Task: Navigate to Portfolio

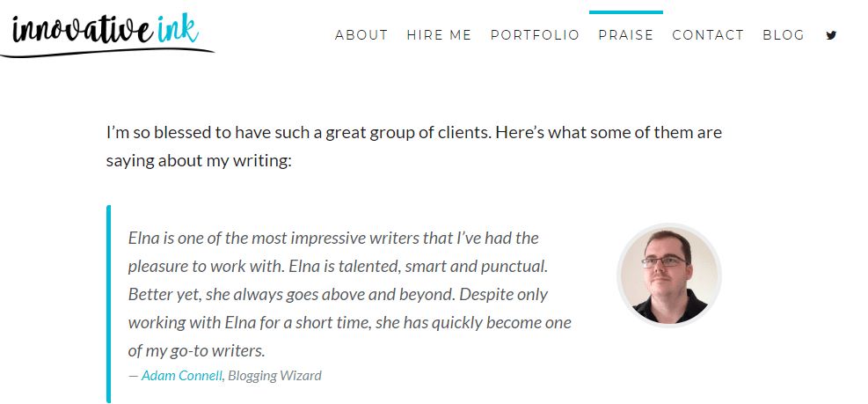Action: click(x=535, y=35)
